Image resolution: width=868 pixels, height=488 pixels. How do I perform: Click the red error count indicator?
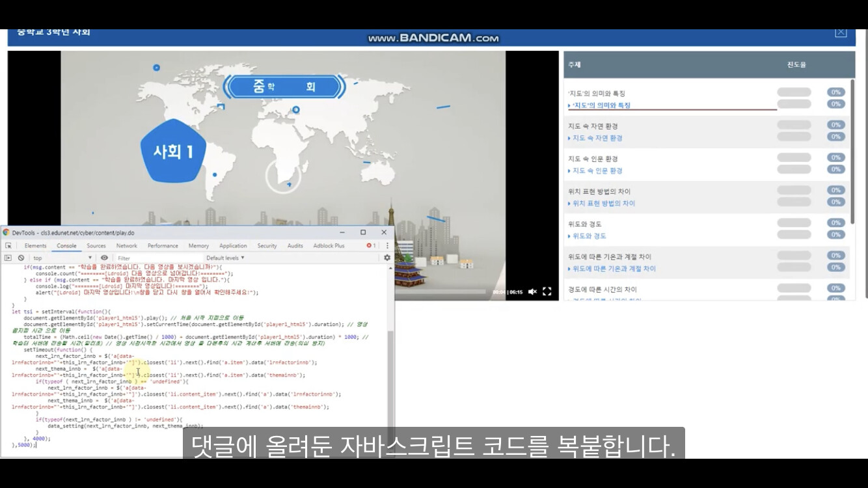pos(371,246)
